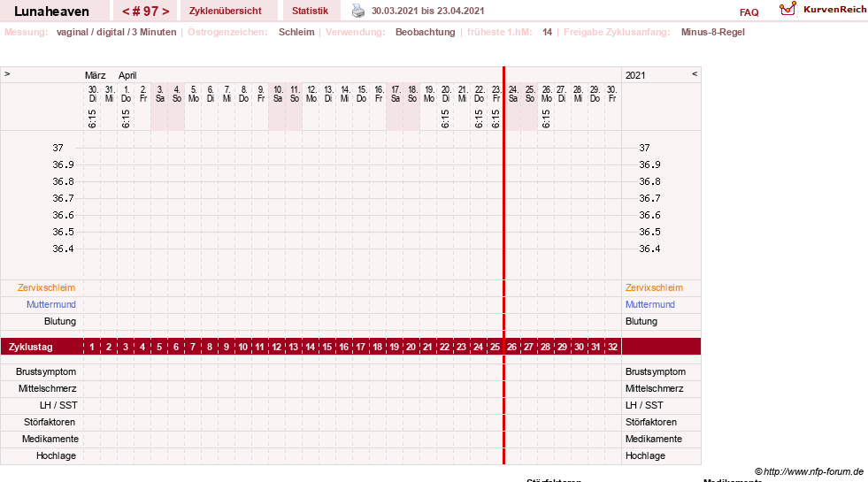Click the früheste 1.hM value 14
This screenshot has height=482, width=868.
pos(547,32)
